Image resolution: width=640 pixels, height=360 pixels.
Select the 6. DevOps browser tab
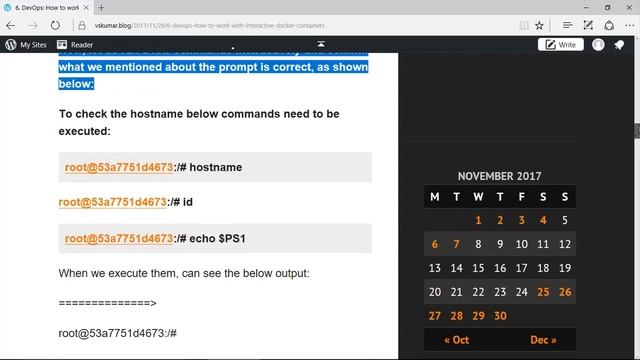[x=47, y=7]
